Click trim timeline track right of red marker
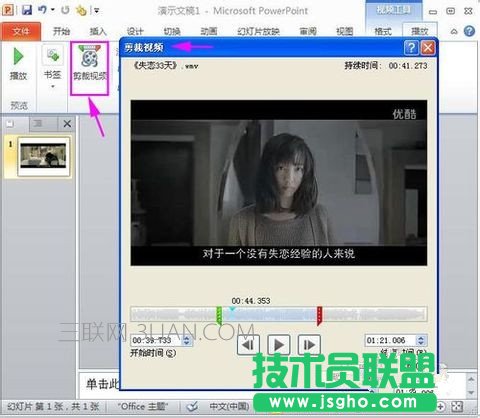This screenshot has height=418, width=480. pos(374,315)
